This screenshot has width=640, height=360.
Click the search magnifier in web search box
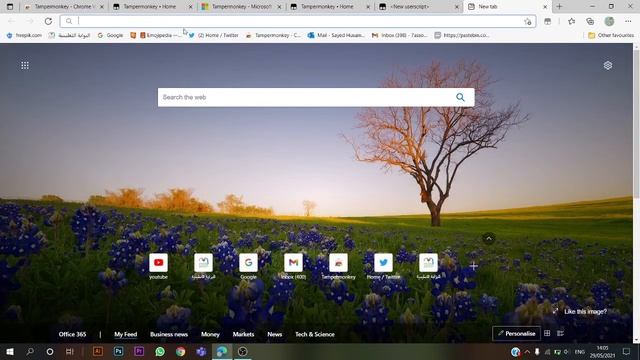(460, 97)
